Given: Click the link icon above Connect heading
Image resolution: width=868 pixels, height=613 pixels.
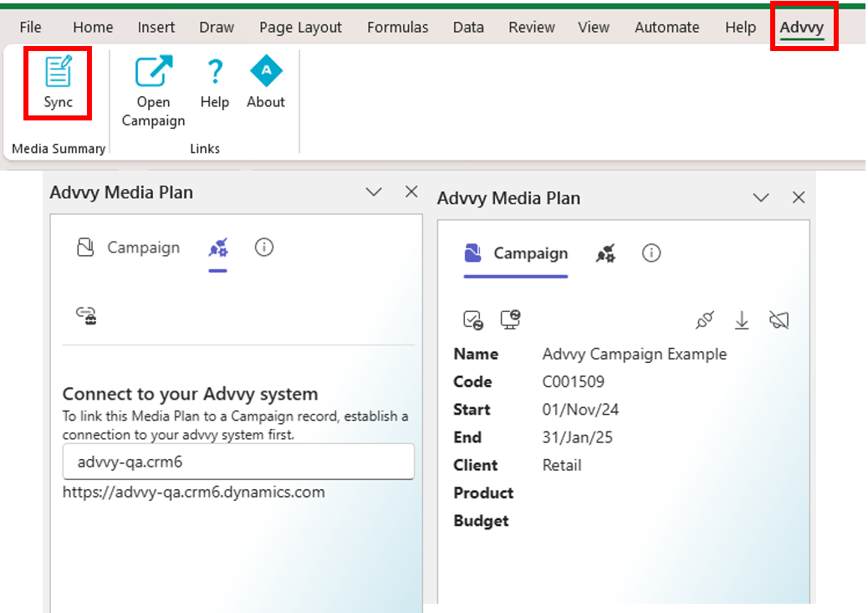Looking at the screenshot, I should point(86,315).
